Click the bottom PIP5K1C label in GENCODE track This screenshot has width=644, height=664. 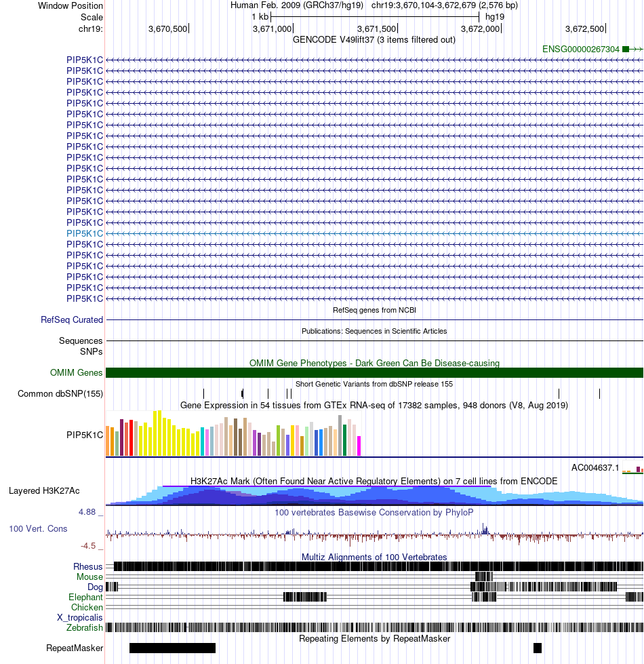click(85, 298)
